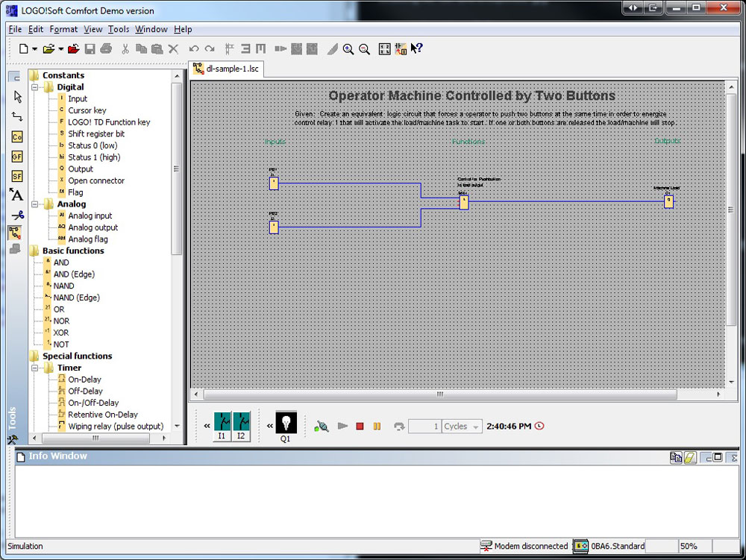Viewport: 746px width, 560px height.
Task: Select the Text (A) tool
Action: pos(17,195)
